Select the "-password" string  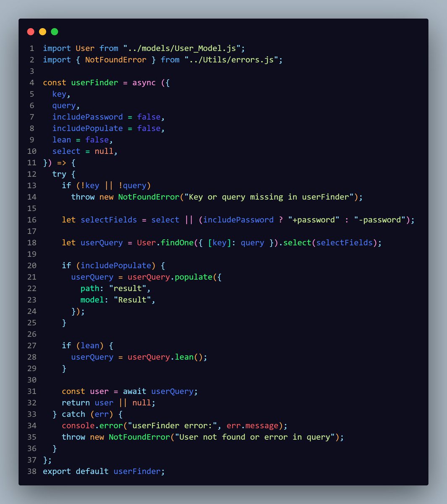tap(379, 220)
